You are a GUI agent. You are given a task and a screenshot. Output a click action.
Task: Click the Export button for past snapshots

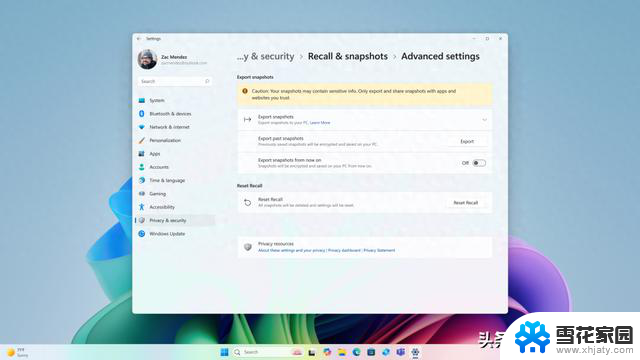point(467,142)
